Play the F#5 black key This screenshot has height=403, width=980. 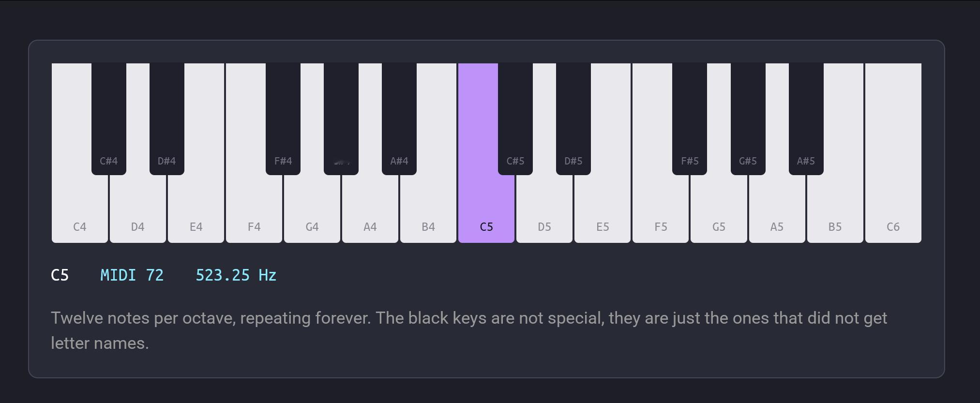(x=690, y=119)
